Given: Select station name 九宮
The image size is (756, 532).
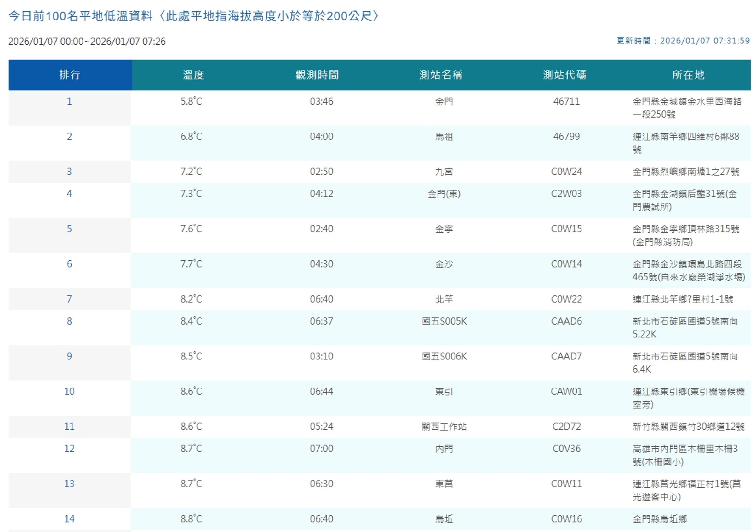Looking at the screenshot, I should pos(444,172).
